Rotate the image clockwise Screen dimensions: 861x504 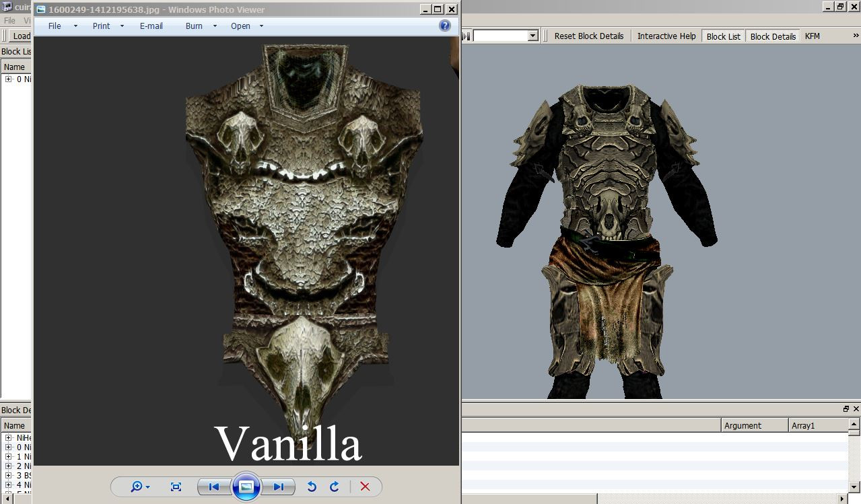pos(335,487)
